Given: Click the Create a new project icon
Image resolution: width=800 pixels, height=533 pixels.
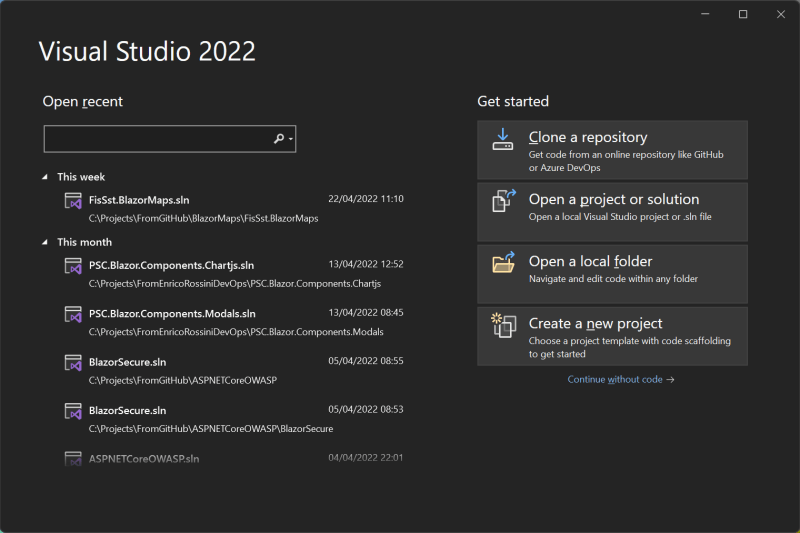Looking at the screenshot, I should click(504, 325).
